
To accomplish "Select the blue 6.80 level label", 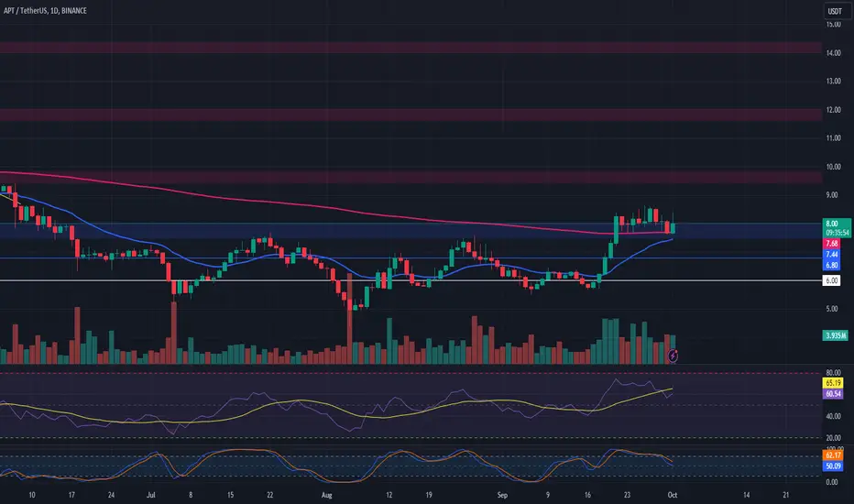I will click(x=832, y=266).
